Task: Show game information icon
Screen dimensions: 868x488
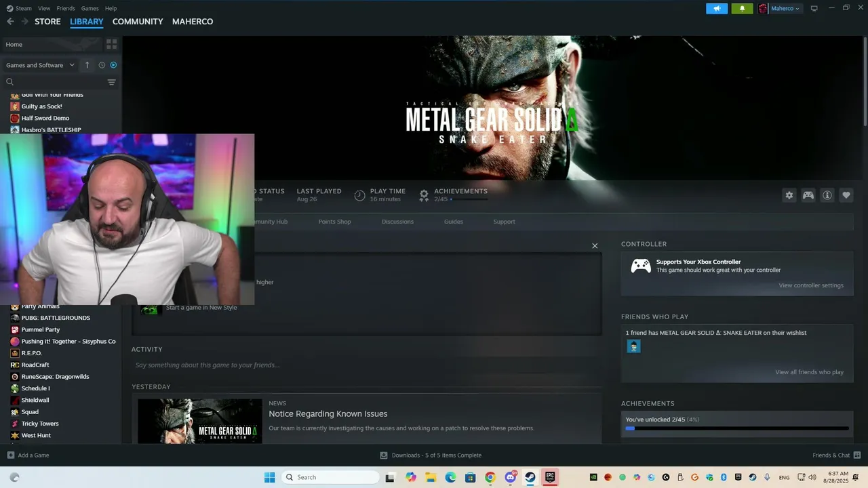Action: click(827, 195)
